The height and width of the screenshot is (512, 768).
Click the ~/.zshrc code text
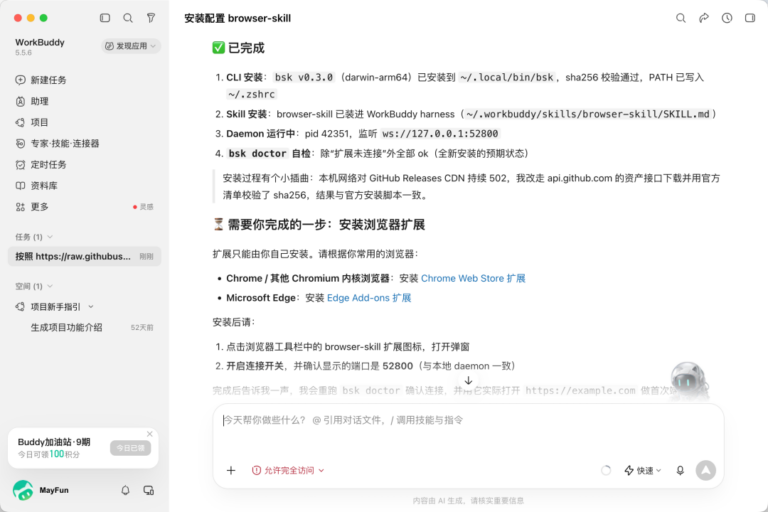pos(251,94)
